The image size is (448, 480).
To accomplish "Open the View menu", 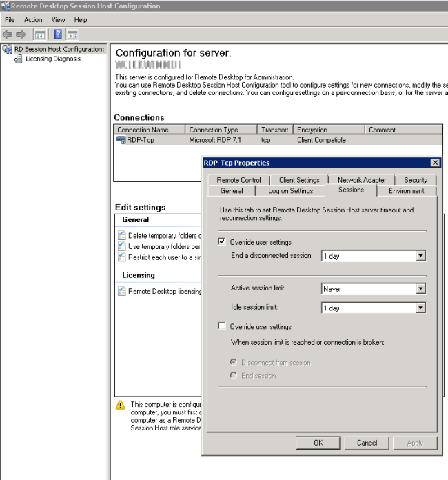I will (x=58, y=20).
